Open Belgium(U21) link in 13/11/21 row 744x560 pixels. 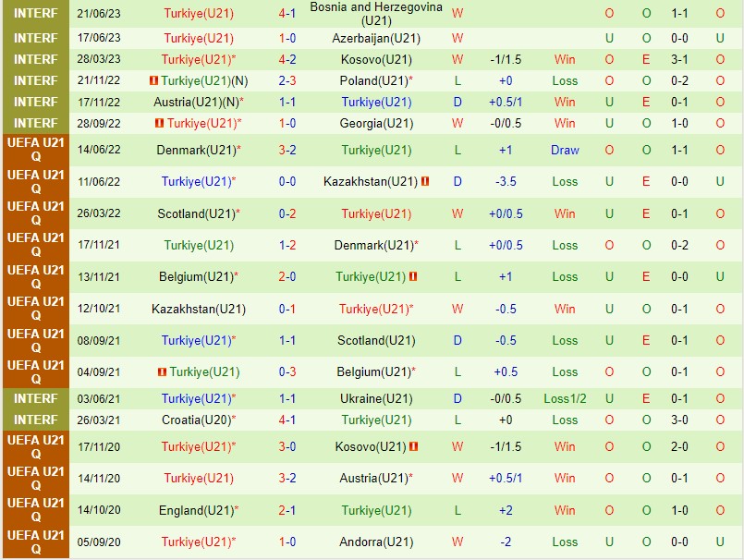pos(199,276)
